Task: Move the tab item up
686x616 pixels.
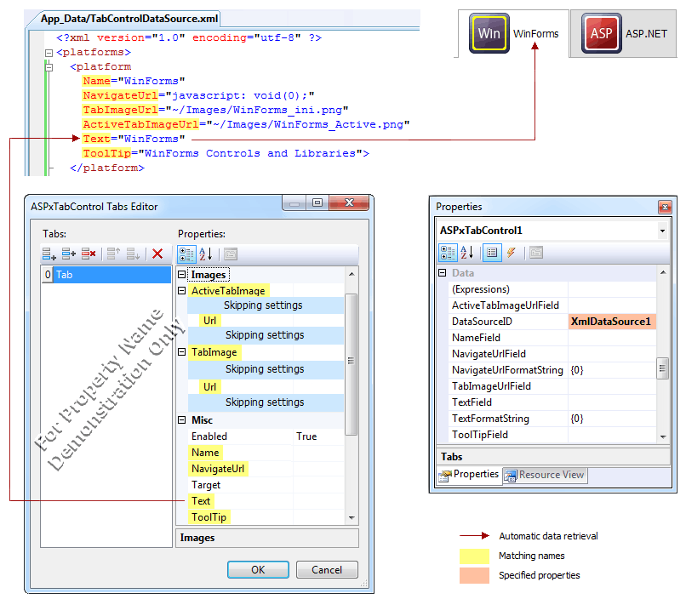Action: [x=113, y=254]
